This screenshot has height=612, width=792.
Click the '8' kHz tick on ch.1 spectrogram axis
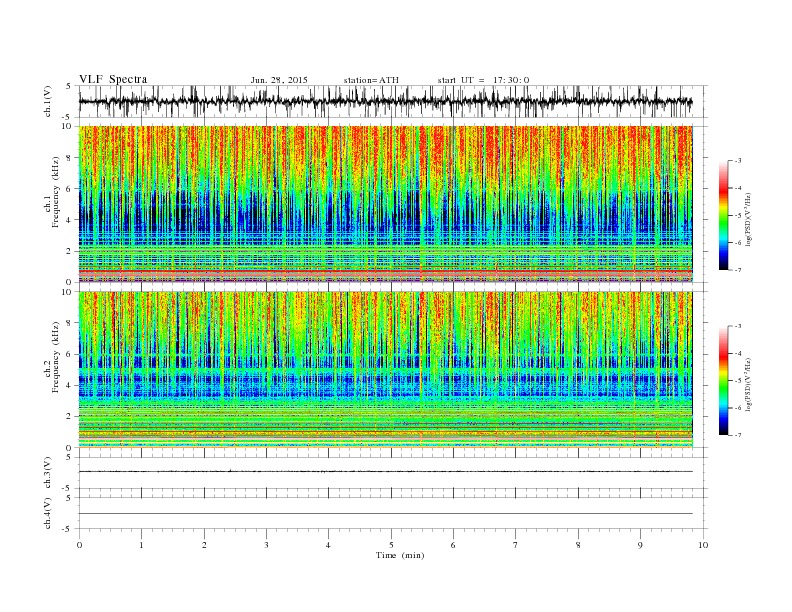click(69, 158)
